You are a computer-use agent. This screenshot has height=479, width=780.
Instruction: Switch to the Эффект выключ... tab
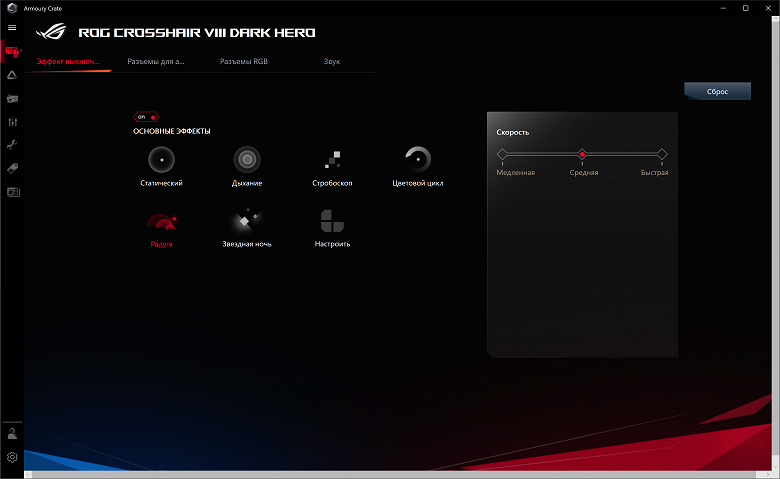(68, 62)
